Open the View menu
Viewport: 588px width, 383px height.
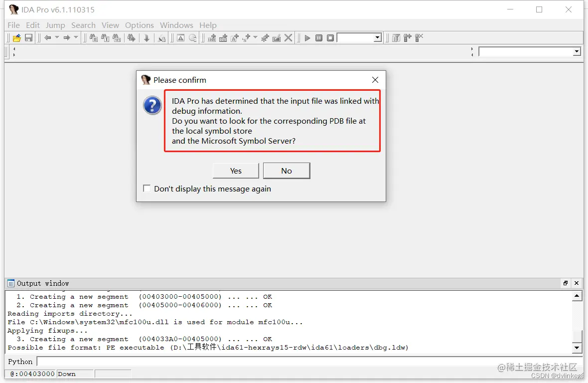[x=110, y=25]
